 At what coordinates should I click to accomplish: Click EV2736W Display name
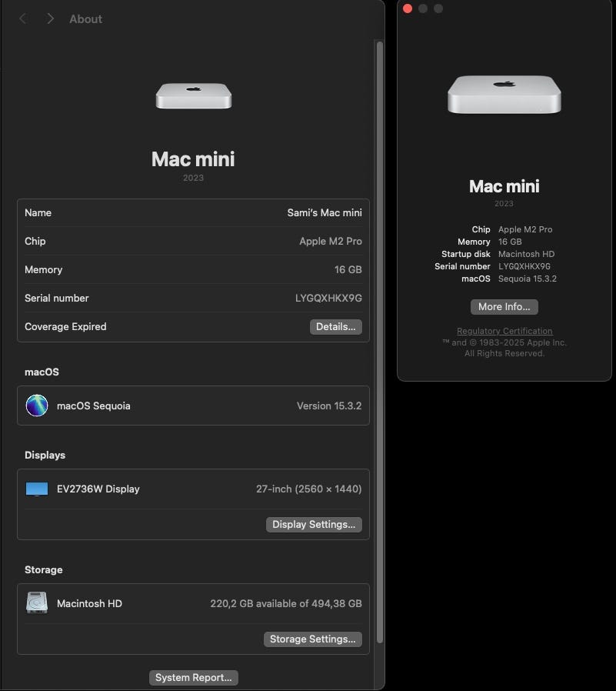click(98, 489)
